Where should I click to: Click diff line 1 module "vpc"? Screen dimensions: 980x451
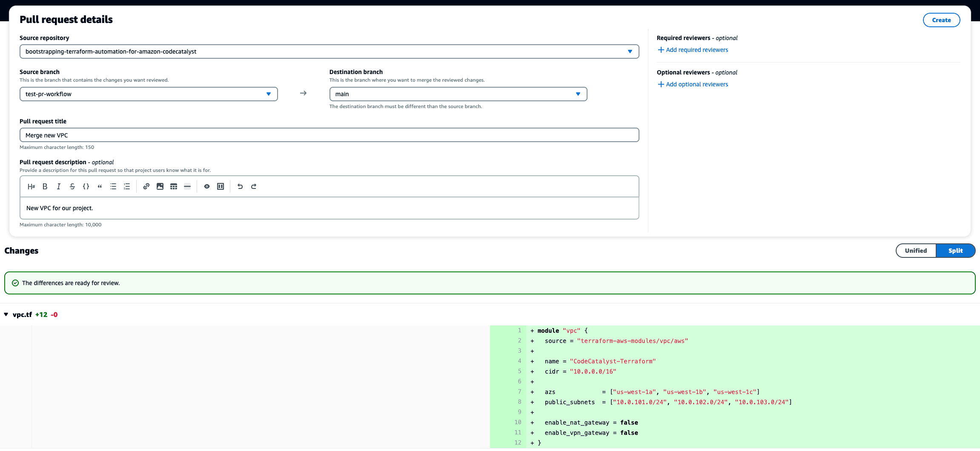point(562,331)
